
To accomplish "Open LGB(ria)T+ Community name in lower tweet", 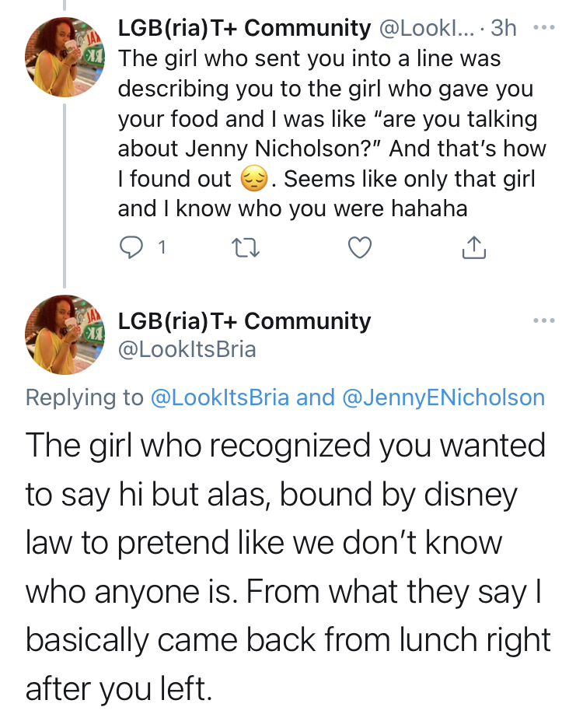I will point(244,321).
